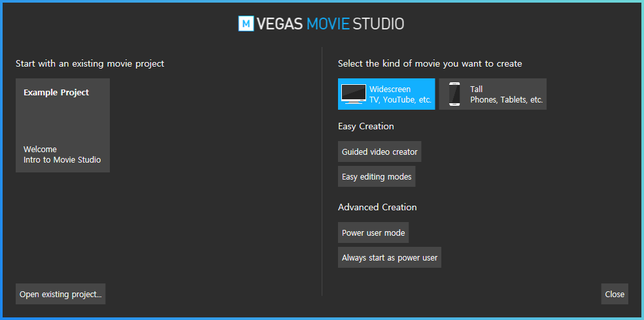Launch the Guided video creator

[379, 152]
